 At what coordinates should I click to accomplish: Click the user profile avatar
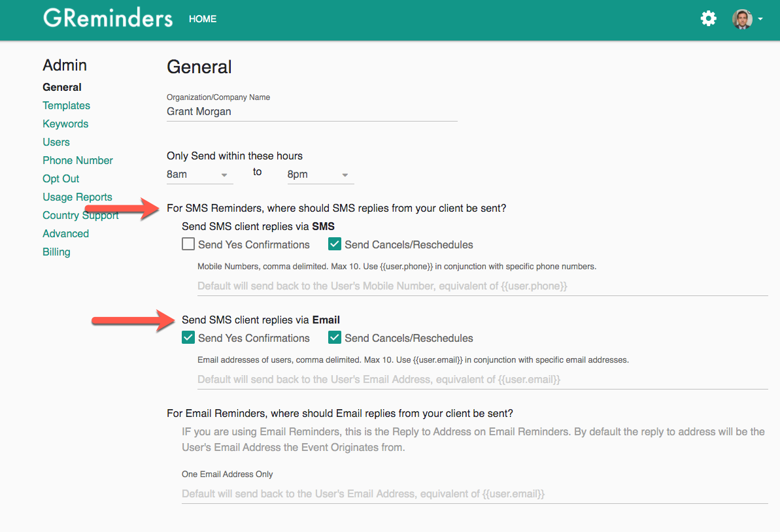pyautogui.click(x=742, y=20)
